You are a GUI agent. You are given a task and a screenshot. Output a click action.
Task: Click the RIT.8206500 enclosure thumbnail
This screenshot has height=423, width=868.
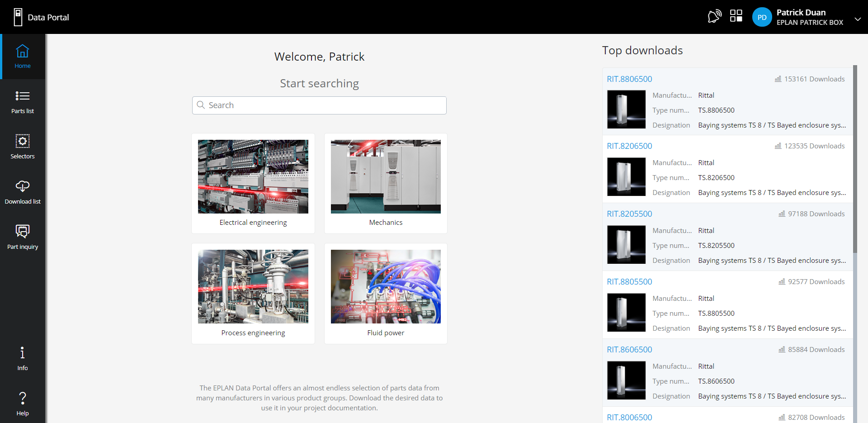pyautogui.click(x=626, y=177)
